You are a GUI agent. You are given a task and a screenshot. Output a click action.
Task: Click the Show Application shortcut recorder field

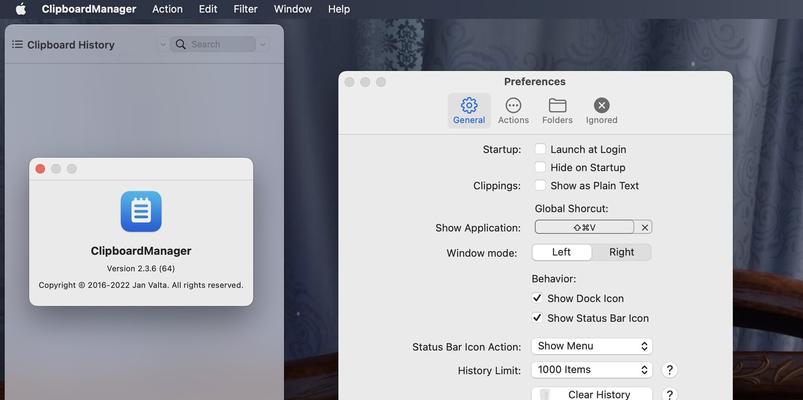pos(584,227)
